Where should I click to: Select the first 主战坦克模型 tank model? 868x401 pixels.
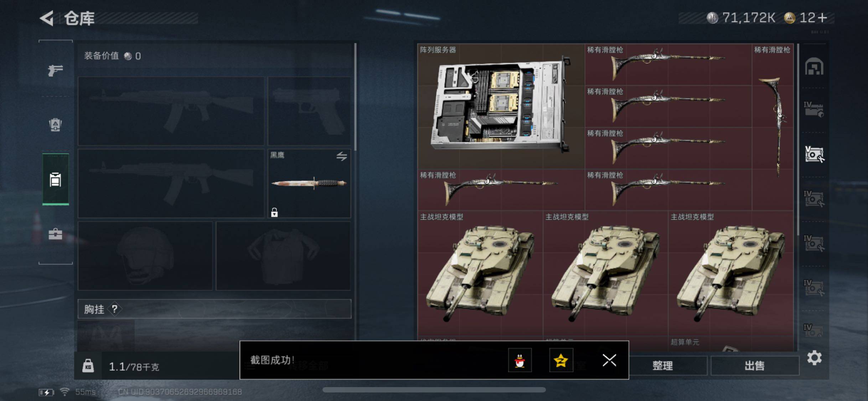[480, 273]
